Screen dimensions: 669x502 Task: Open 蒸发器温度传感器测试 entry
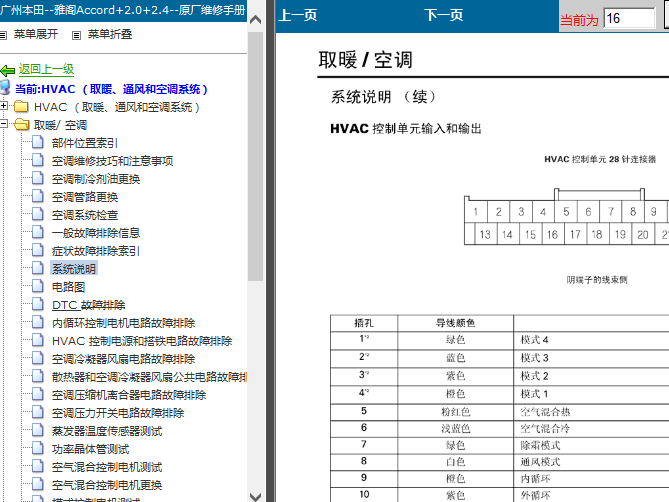tap(107, 431)
